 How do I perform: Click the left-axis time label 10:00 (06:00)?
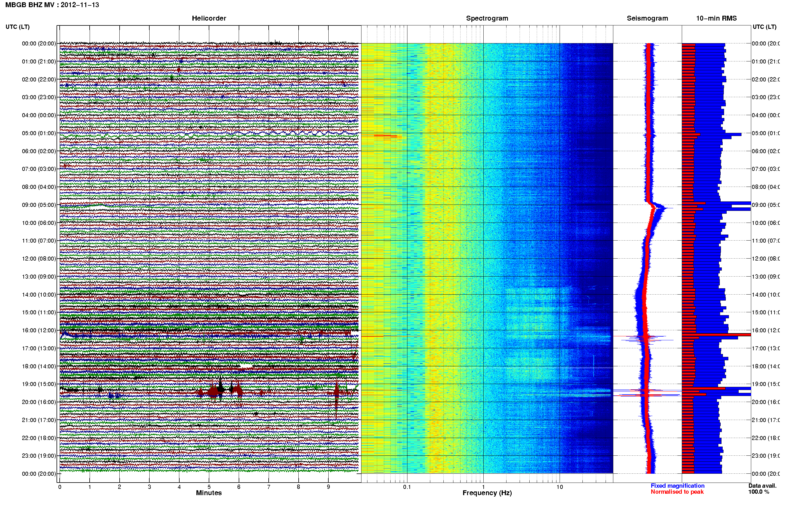pyautogui.click(x=39, y=223)
